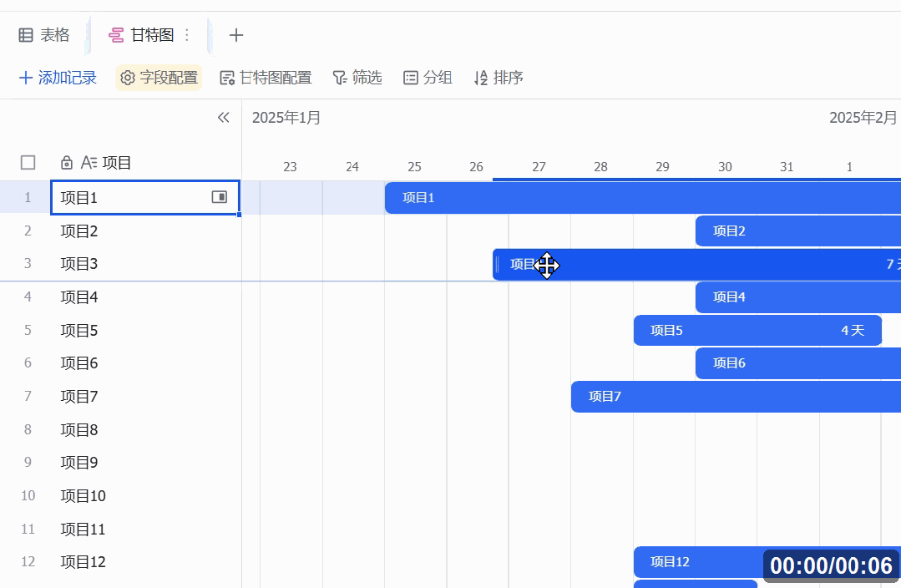901x588 pixels.
Task: Select the 甘特图 view tab
Action: pyautogui.click(x=142, y=35)
